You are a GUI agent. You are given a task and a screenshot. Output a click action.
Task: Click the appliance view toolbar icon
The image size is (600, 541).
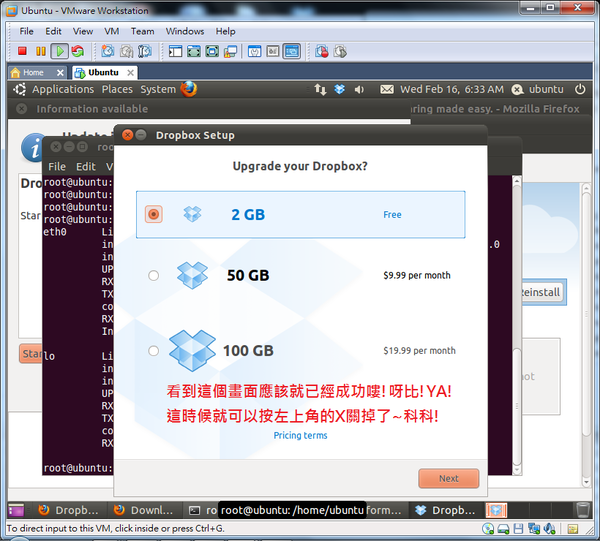tap(273, 51)
